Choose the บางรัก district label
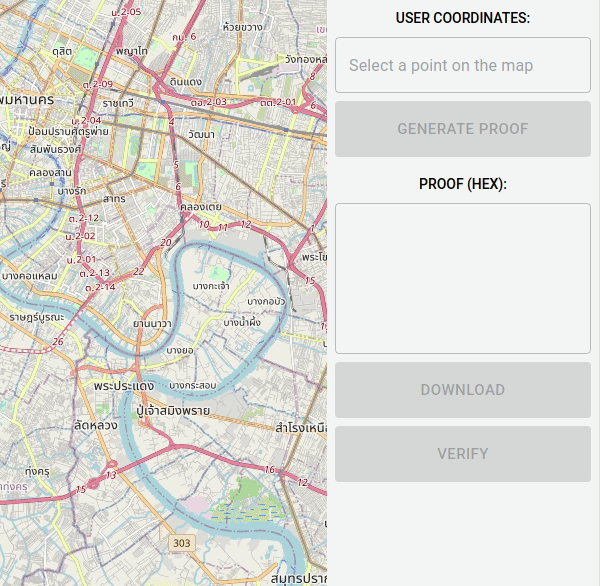 point(72,190)
